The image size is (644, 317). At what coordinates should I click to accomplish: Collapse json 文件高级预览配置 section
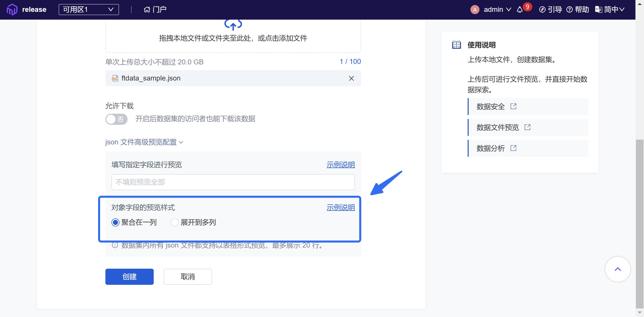pos(144,142)
